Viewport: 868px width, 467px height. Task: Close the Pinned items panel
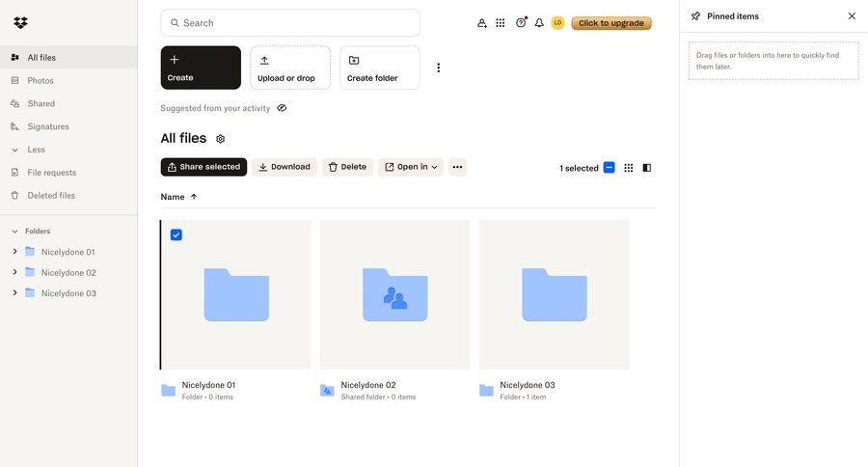click(852, 16)
